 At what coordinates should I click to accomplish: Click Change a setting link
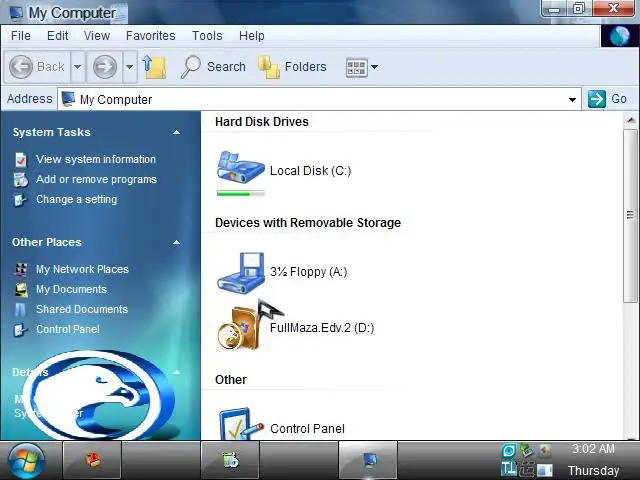77,199
